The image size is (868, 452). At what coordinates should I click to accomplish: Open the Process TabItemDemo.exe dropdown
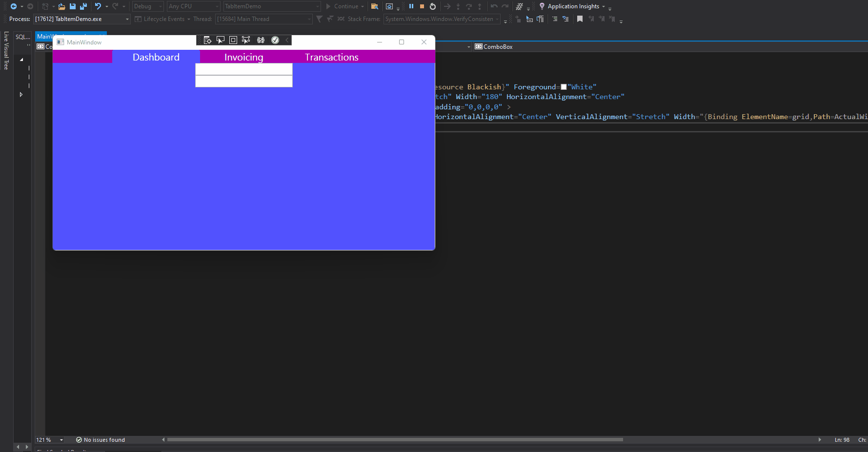click(81, 19)
